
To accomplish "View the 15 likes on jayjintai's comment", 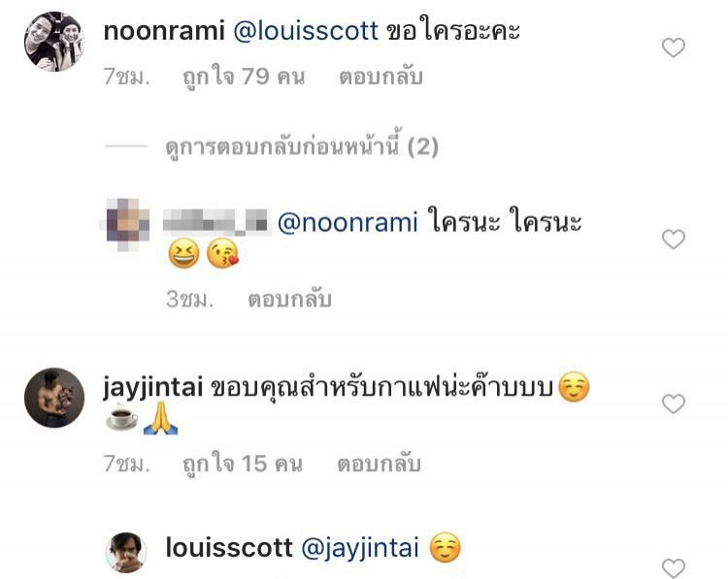I will click(243, 464).
